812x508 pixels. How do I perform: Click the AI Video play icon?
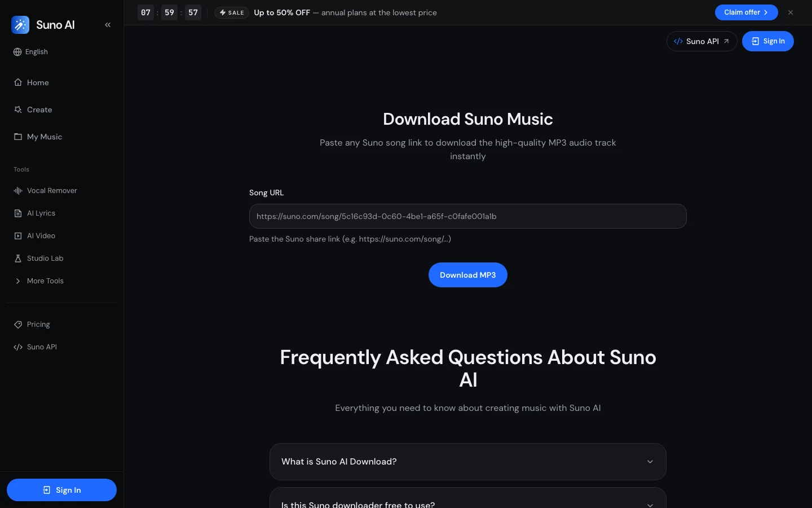[18, 236]
